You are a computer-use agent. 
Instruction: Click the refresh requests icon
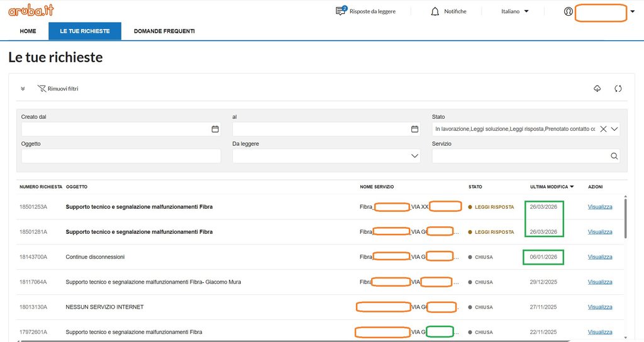tap(618, 89)
